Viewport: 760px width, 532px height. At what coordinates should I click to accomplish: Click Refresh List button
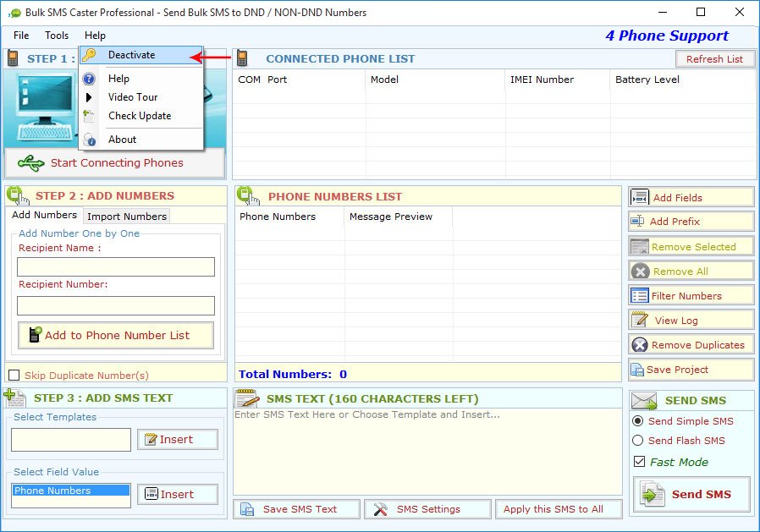715,59
